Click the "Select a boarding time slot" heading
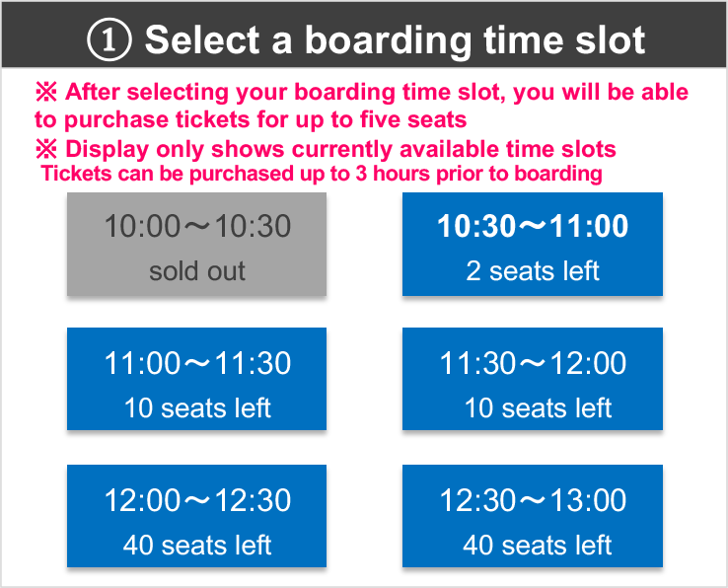 (395, 40)
